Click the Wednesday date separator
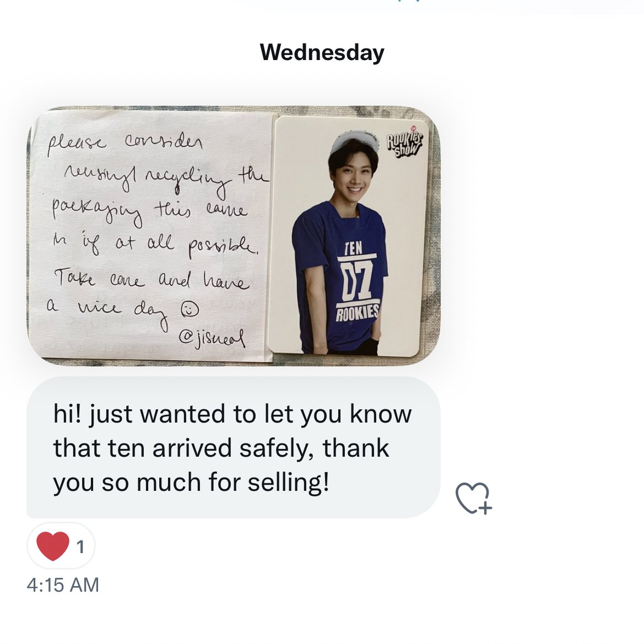Screen dimensions: 644x644 [x=322, y=52]
